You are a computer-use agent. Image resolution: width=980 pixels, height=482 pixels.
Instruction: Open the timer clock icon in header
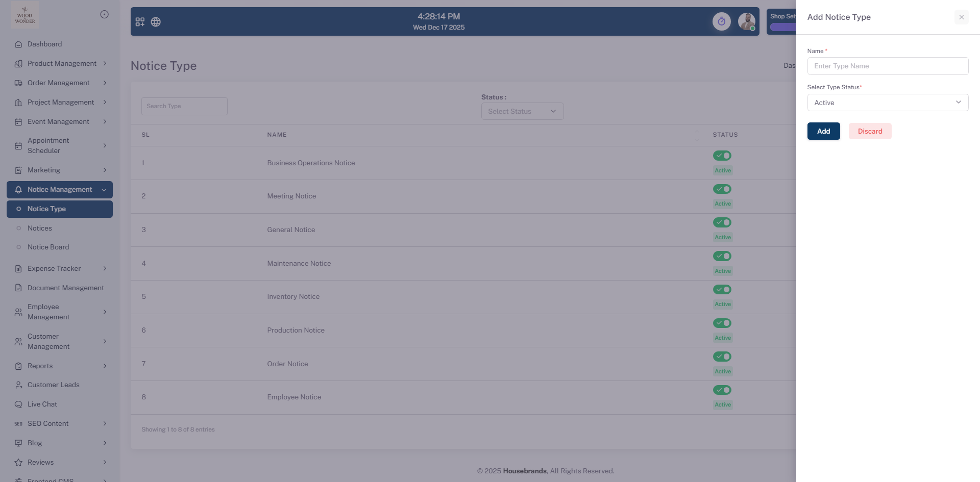[x=721, y=21]
